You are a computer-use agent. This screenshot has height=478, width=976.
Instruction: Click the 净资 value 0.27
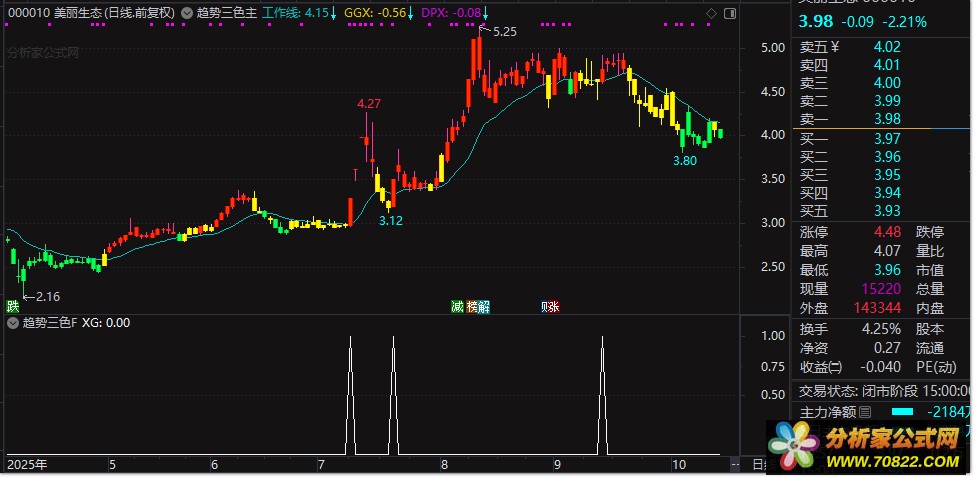(x=887, y=348)
